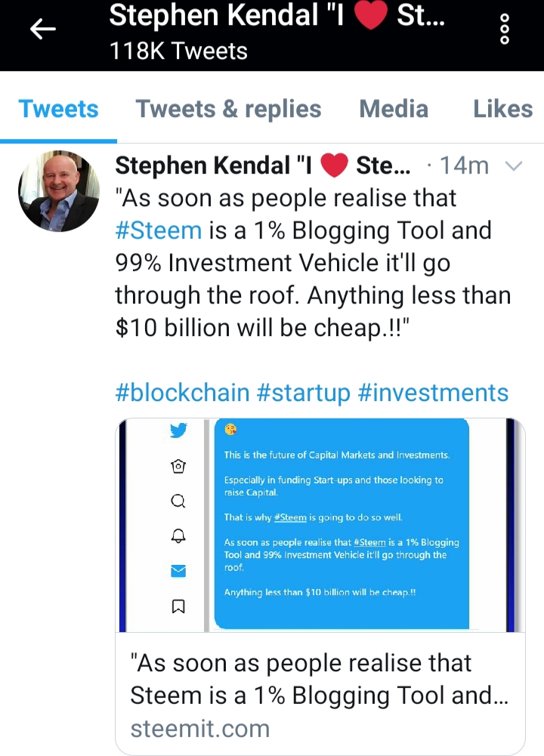Viewport: 544px width, 756px height.
Task: Open the three-dot overflow menu
Action: pos(505,29)
